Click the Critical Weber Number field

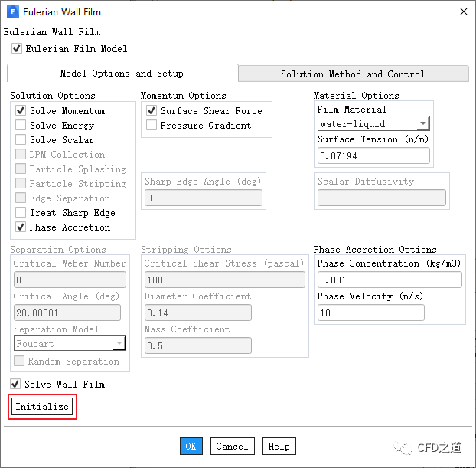[70, 280]
